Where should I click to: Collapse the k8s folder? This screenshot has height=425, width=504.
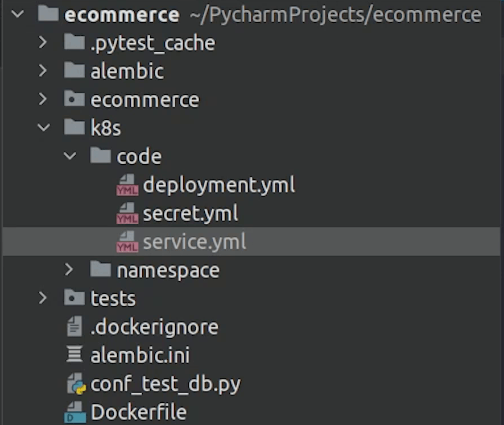[x=43, y=128]
